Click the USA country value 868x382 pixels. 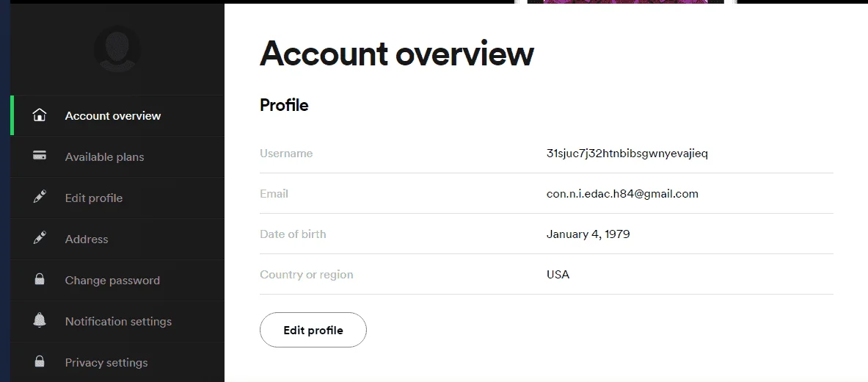558,275
